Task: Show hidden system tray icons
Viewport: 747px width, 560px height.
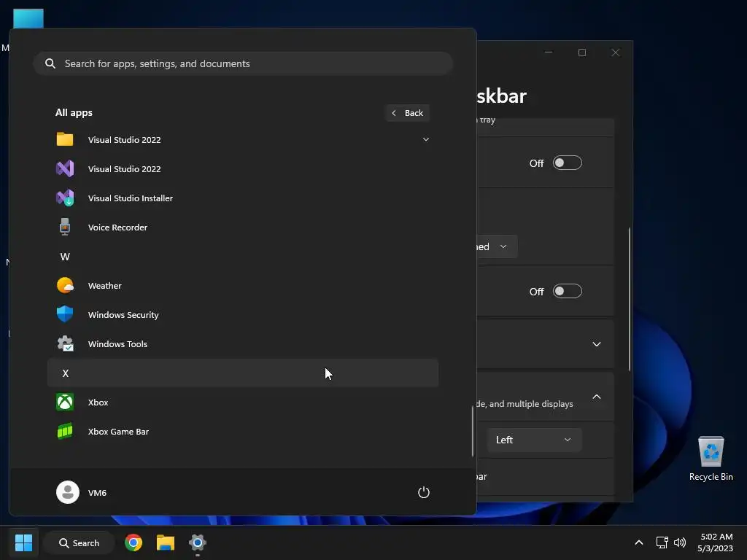Action: point(639,542)
